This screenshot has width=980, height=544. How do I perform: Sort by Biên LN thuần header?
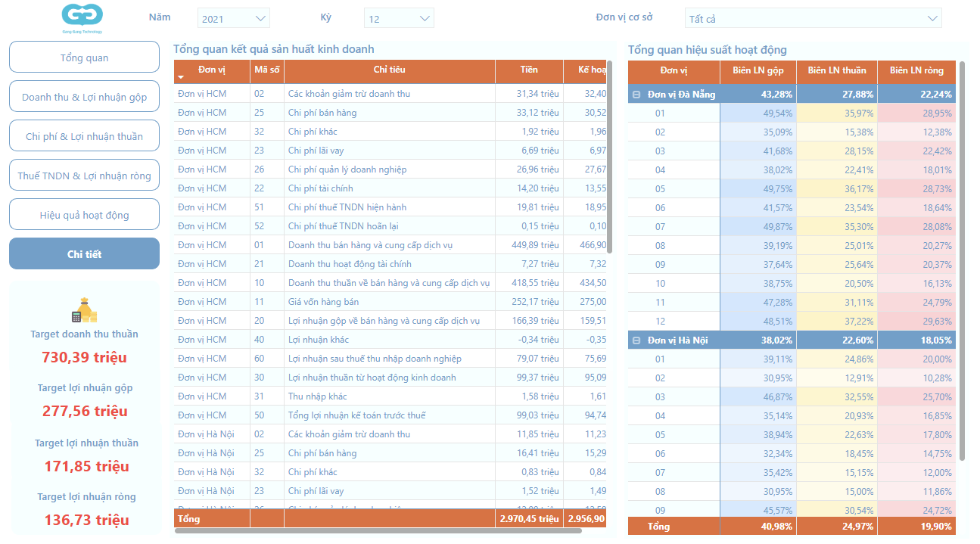tap(837, 70)
